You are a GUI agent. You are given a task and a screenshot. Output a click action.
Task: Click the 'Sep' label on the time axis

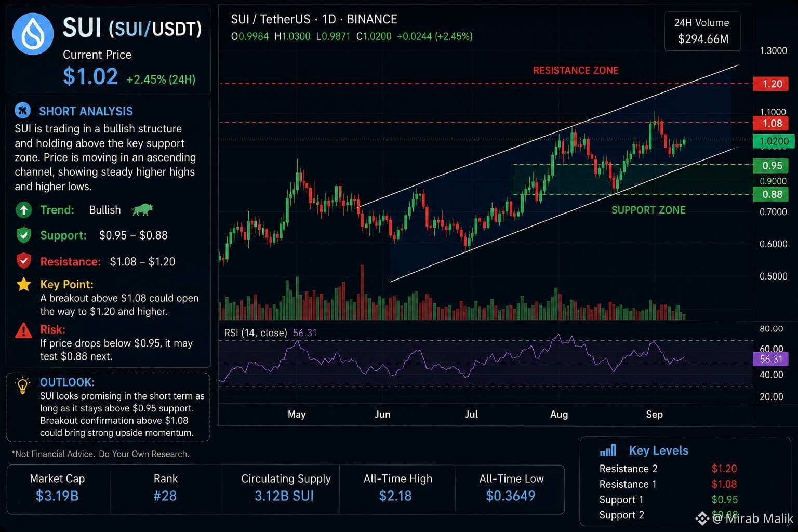[x=654, y=414]
